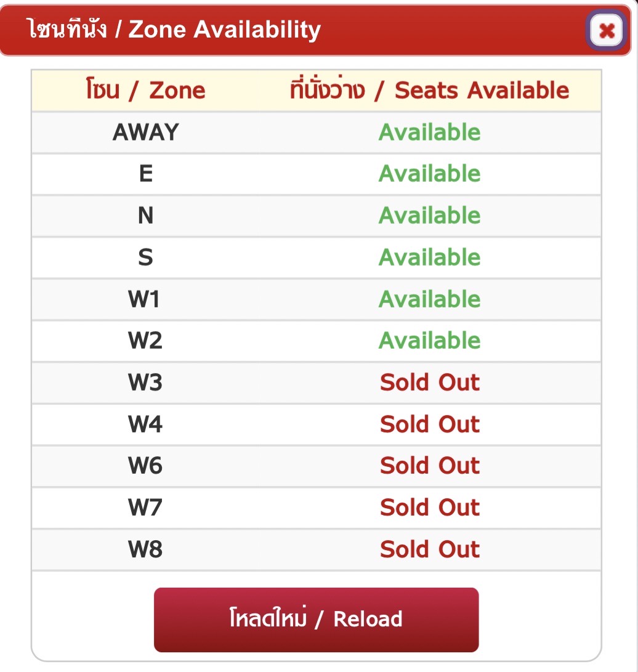This screenshot has width=638, height=672.
Task: Pick zone W2 in the table
Action: [145, 341]
